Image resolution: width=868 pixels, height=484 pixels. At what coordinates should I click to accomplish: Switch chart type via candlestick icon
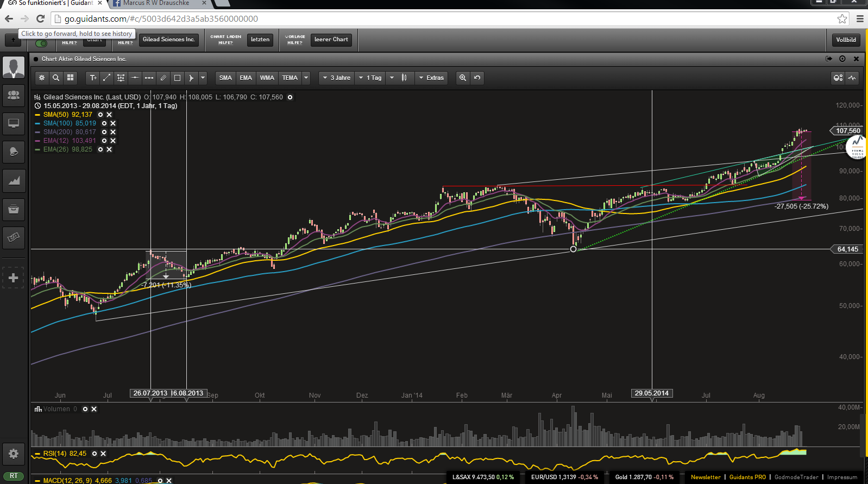tap(404, 78)
